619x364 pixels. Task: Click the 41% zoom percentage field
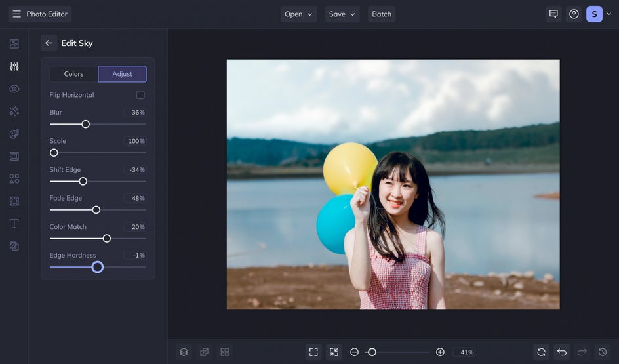coord(464,352)
